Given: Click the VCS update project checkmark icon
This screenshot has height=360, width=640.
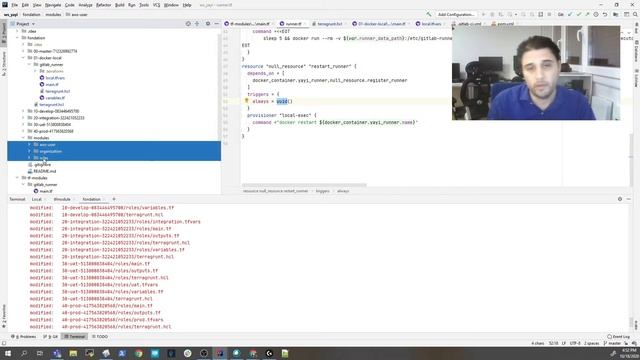Looking at the screenshot, I should pyautogui.click(x=570, y=14).
